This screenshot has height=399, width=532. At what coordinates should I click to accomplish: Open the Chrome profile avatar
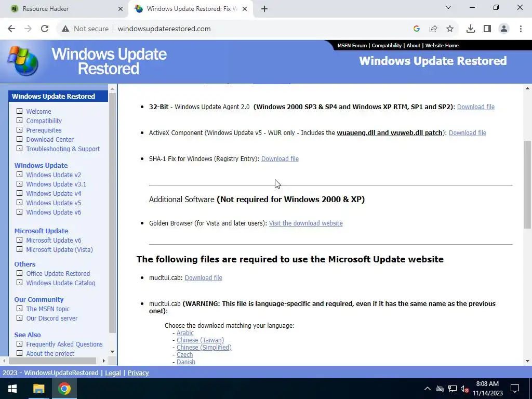504,29
